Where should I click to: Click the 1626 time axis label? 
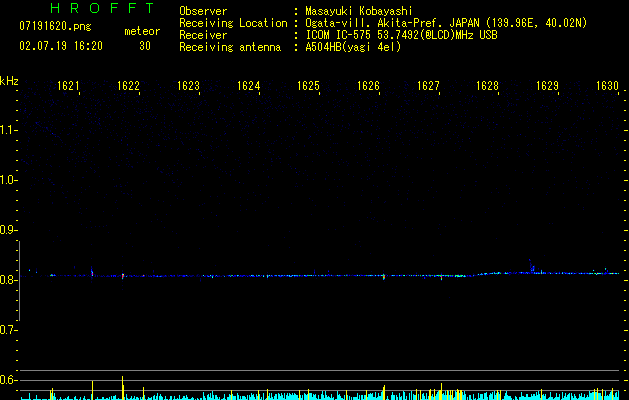click(x=368, y=86)
